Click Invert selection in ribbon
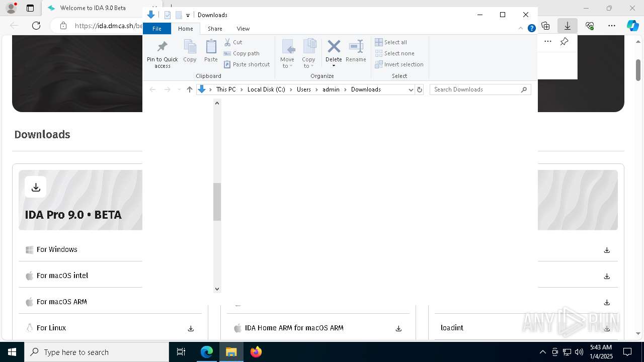 click(399, 64)
